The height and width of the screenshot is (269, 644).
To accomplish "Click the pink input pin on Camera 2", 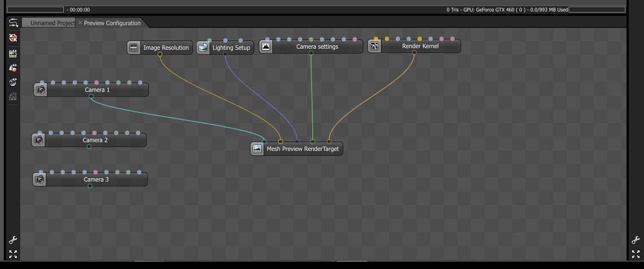I will tap(94, 133).
